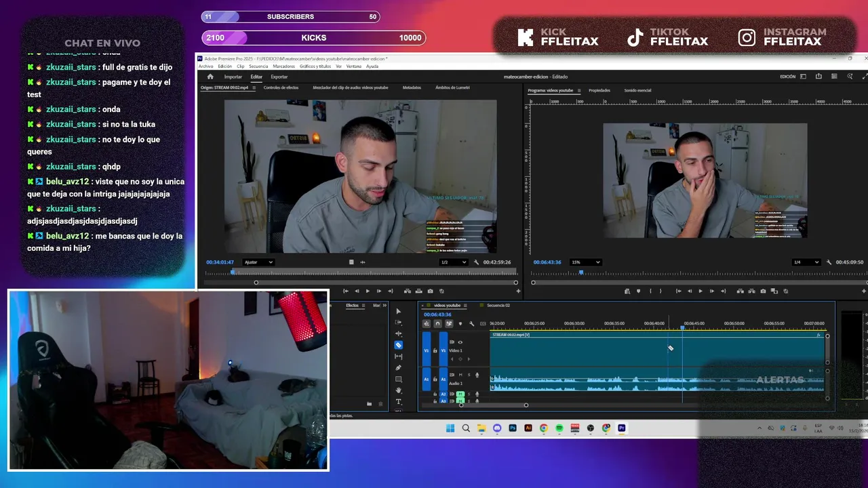Viewport: 868px width, 488px height.
Task: Open the Marcadores menu
Action: click(x=284, y=66)
